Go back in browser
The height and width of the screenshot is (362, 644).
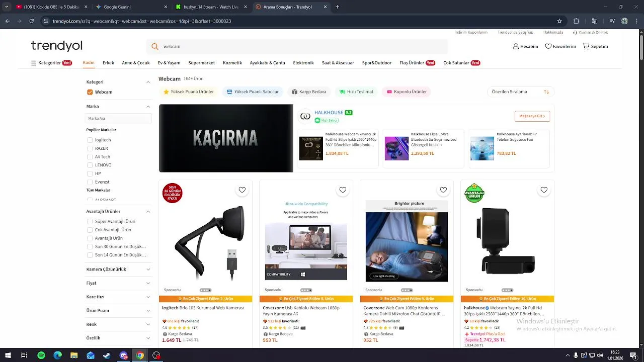[7, 21]
